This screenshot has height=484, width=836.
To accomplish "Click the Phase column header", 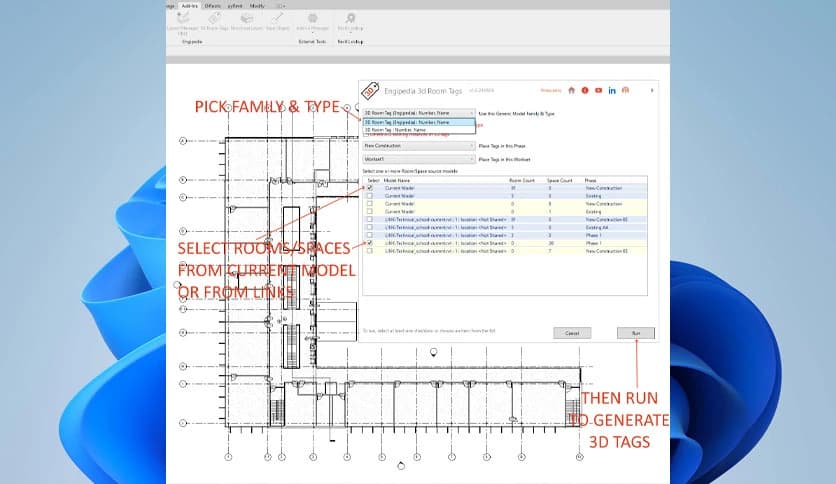I will 592,180.
